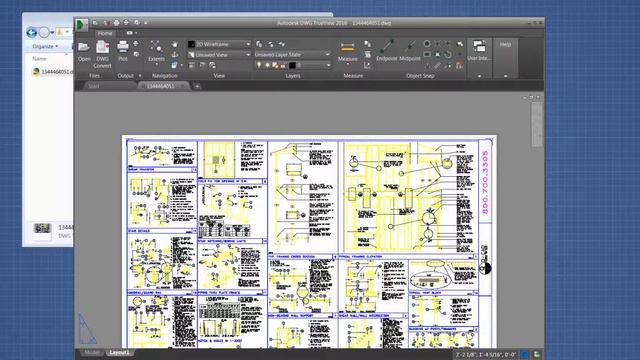
Task: Switch to the Model tab
Action: click(x=91, y=353)
